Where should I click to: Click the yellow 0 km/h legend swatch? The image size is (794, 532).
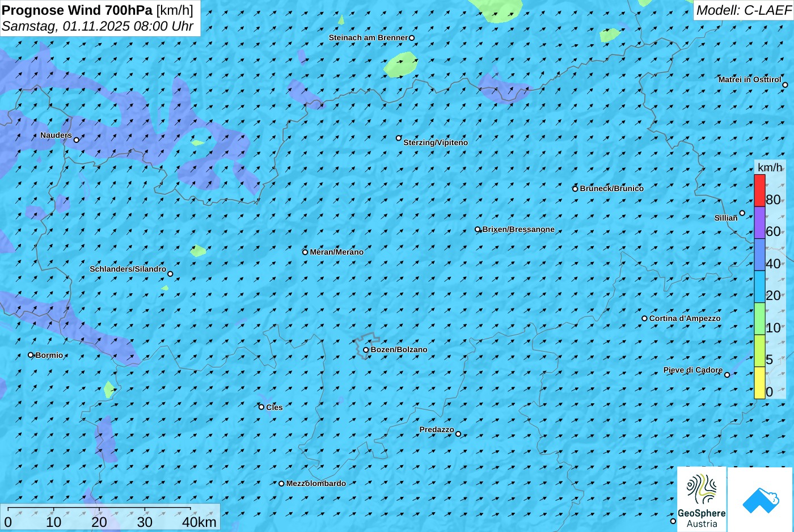point(759,383)
